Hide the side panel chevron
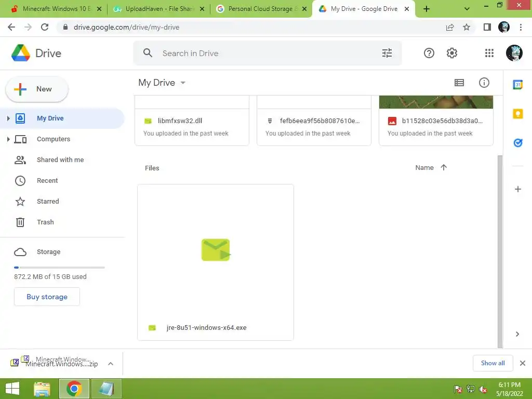532x399 pixels. coord(517,334)
